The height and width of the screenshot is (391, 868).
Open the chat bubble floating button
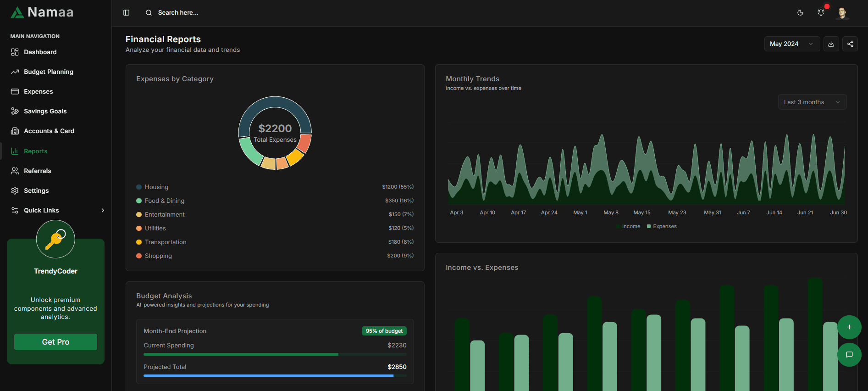point(849,355)
